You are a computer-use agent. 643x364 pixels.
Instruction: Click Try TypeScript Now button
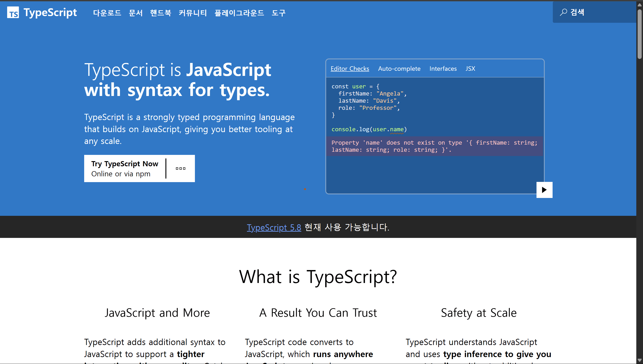point(125,168)
